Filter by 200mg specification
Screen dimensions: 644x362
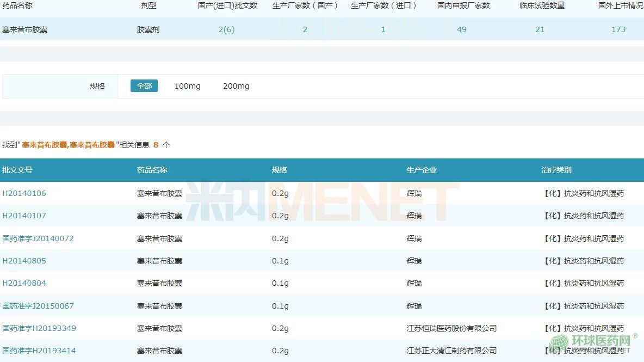236,86
